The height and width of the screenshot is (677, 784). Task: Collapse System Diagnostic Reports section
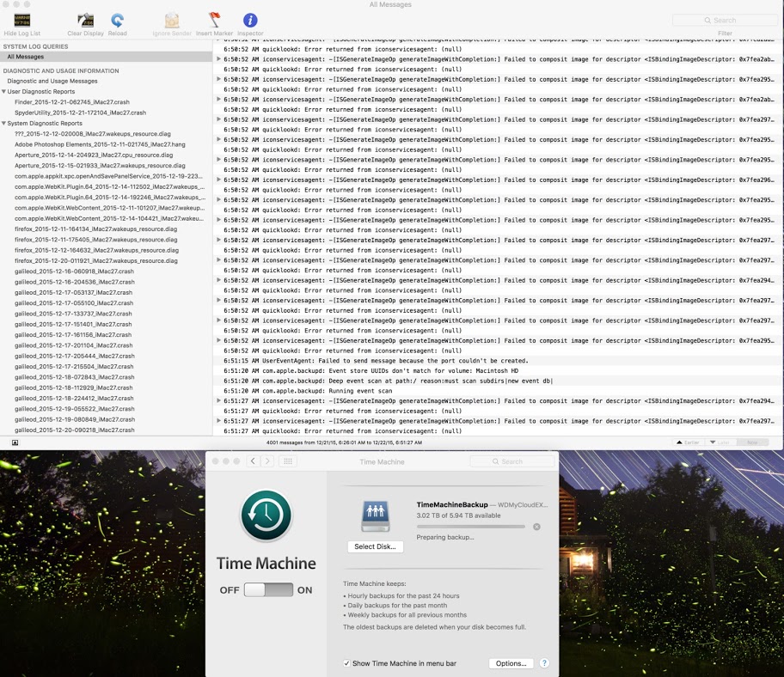[x=4, y=123]
